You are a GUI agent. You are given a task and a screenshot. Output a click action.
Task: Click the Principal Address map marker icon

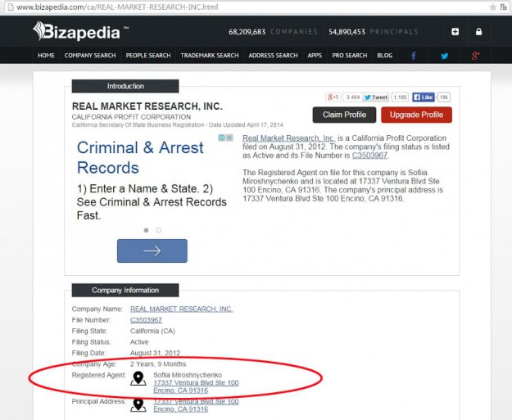click(138, 404)
